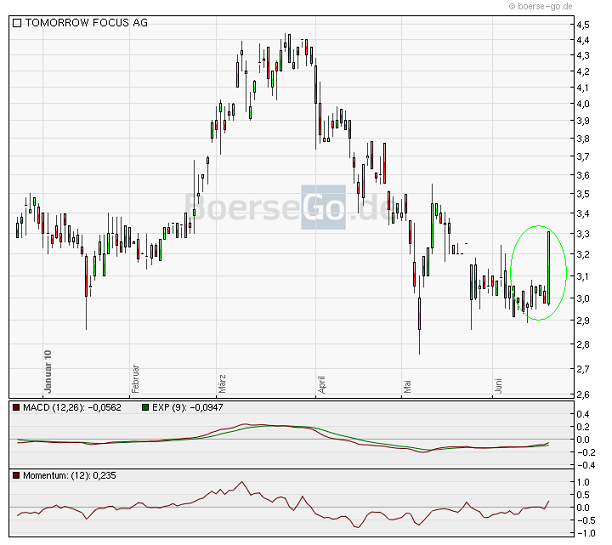This screenshot has height=545, width=612.
Task: Click the green EXP (9) legend swatch
Action: tap(146, 408)
